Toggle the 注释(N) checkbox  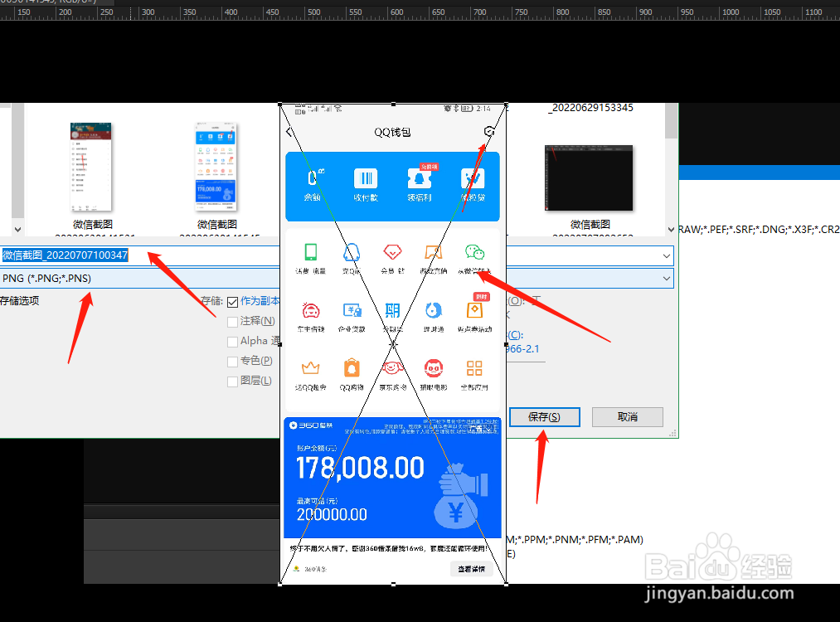tap(232, 322)
